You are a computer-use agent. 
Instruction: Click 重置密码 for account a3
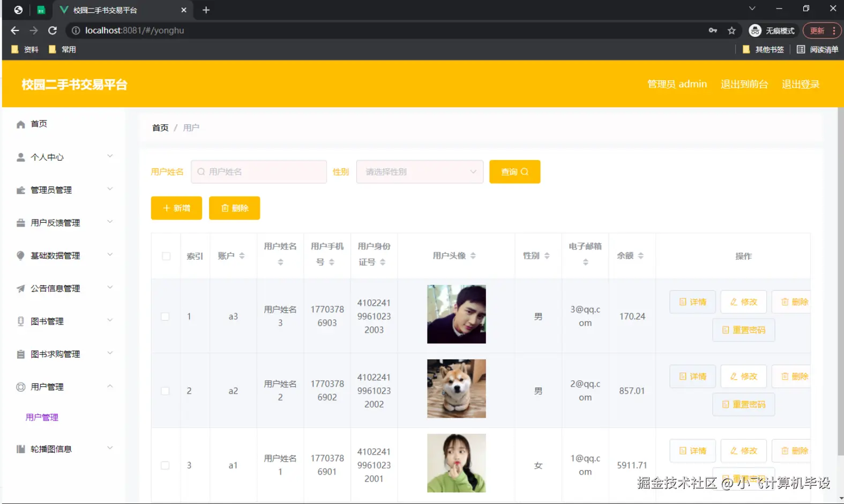(743, 330)
